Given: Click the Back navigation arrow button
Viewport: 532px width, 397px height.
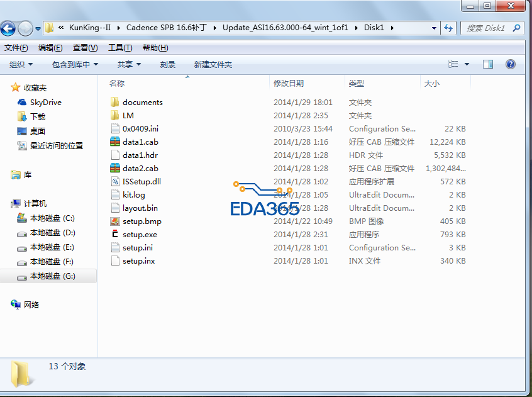Looking at the screenshot, I should pyautogui.click(x=8, y=28).
